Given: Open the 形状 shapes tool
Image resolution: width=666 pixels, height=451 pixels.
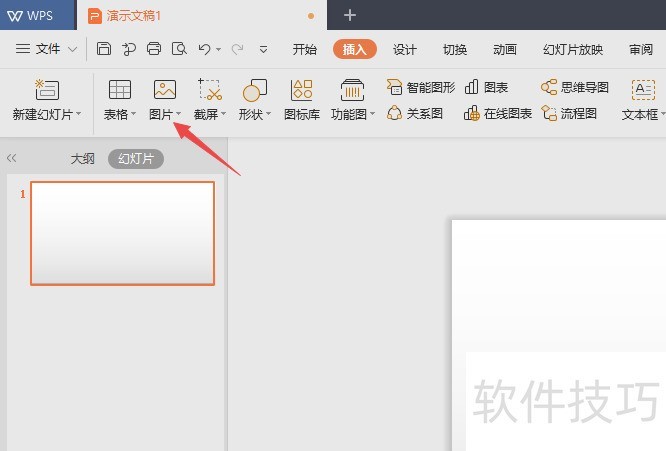Looking at the screenshot, I should (x=255, y=91).
